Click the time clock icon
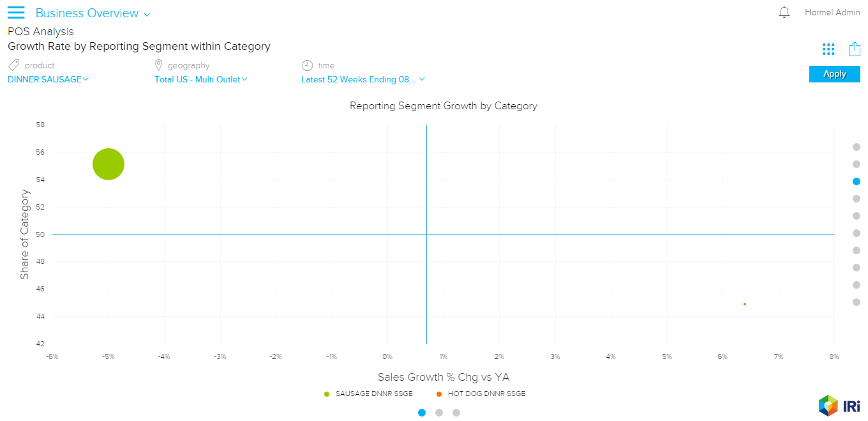868x421 pixels. tap(307, 65)
